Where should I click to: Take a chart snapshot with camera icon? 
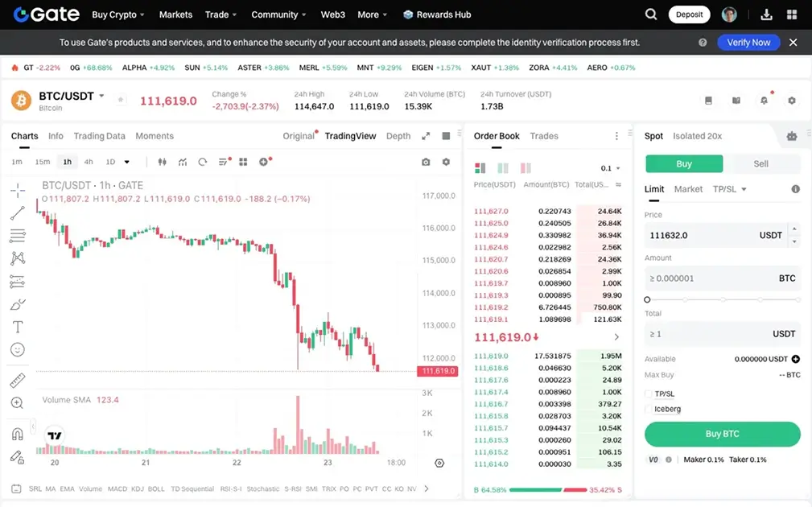426,162
